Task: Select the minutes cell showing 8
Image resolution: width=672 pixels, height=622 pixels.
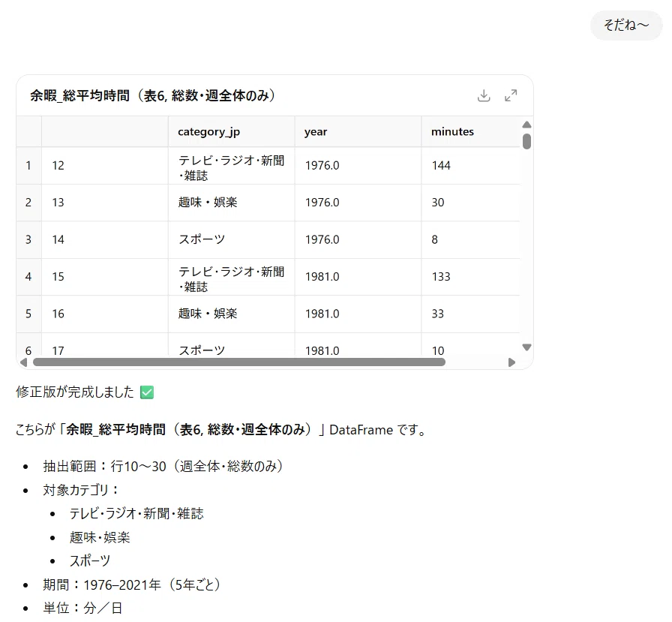Action: point(470,239)
